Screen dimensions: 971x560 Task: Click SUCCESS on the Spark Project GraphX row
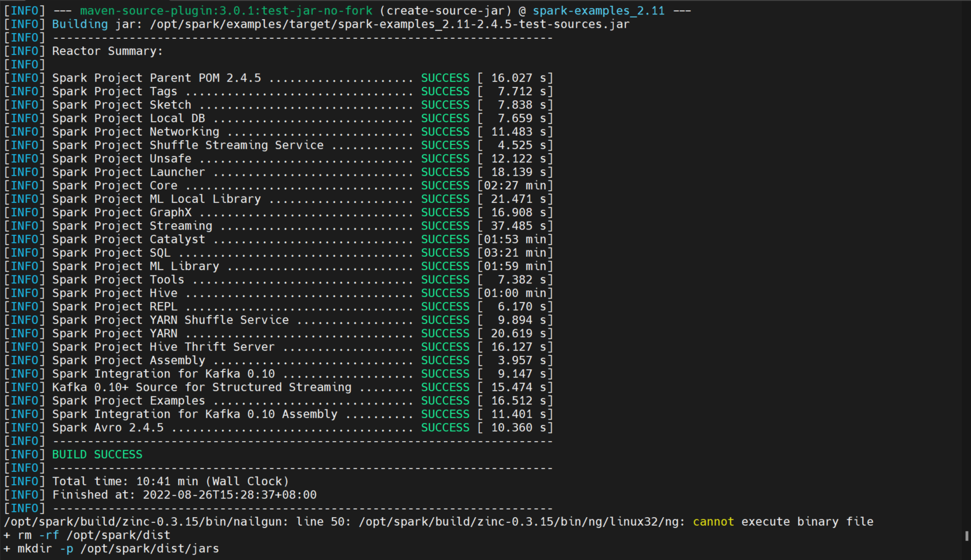(445, 212)
